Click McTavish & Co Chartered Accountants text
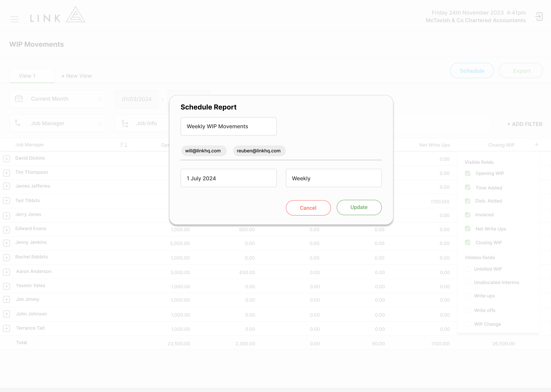Screen dimensions: 551x392 point(475,20)
